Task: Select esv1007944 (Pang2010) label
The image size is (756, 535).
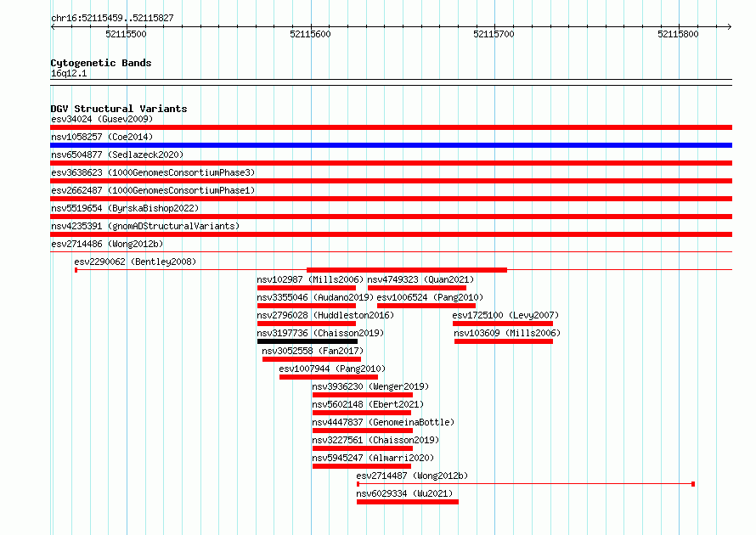Action: (332, 369)
